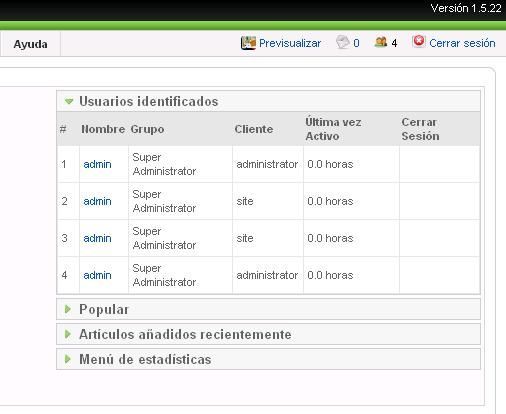506x414 pixels.
Task: Click the red Cerrar sesión icon
Action: pos(419,42)
